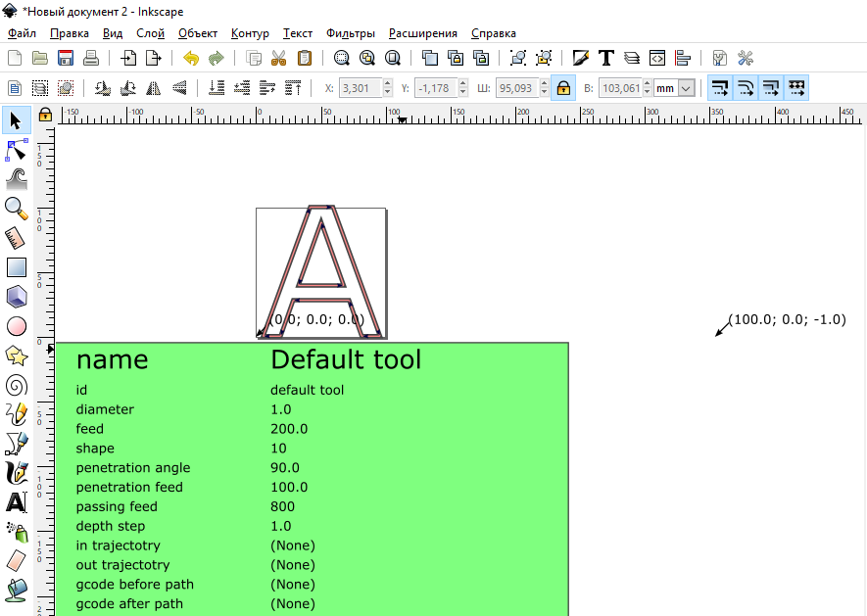Redo the undone action
The image size is (867, 616).
pyautogui.click(x=217, y=58)
